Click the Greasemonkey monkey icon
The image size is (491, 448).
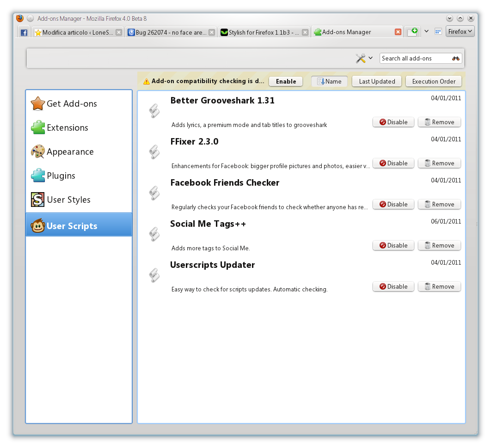(38, 225)
